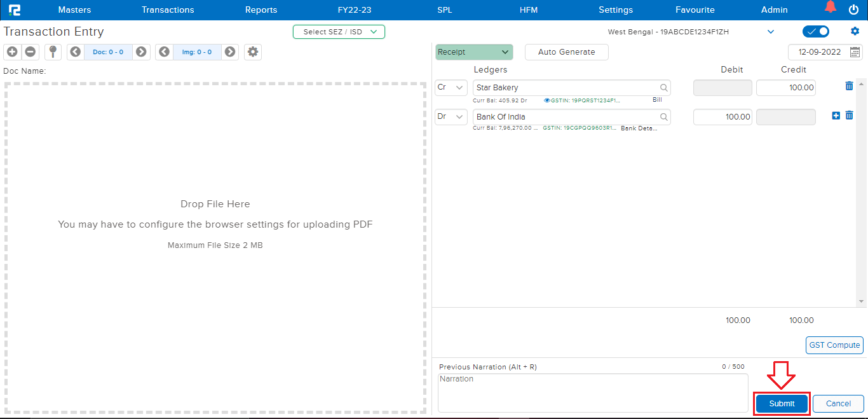Viewport: 868px width, 419px height.
Task: Click the power logout icon
Action: click(x=853, y=10)
